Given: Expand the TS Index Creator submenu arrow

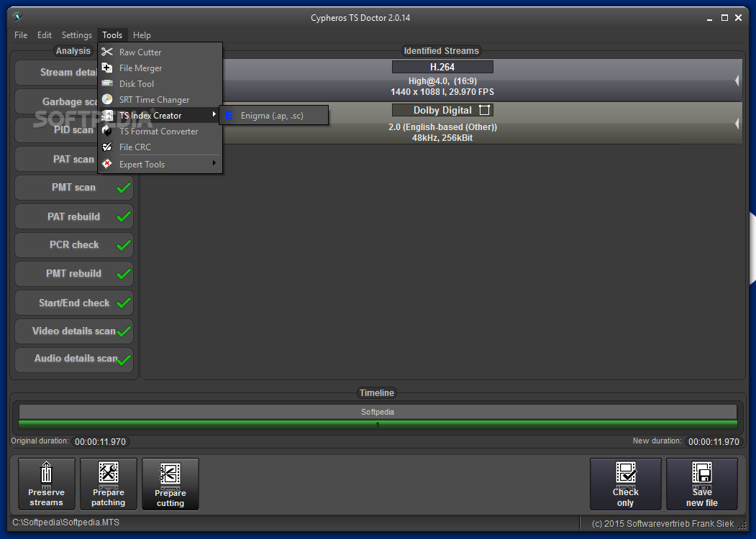Looking at the screenshot, I should (x=214, y=114).
